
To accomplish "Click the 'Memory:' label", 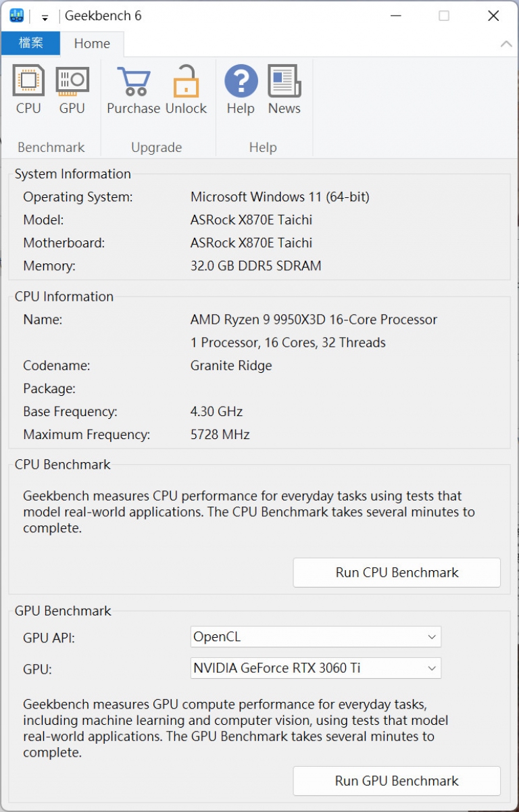I will [49, 265].
